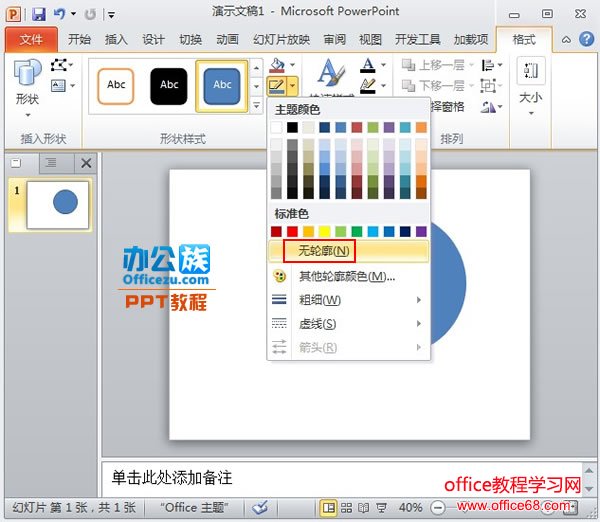Start Slide Show view icon in status bar
Screen dimensions: 600x522
[381, 508]
